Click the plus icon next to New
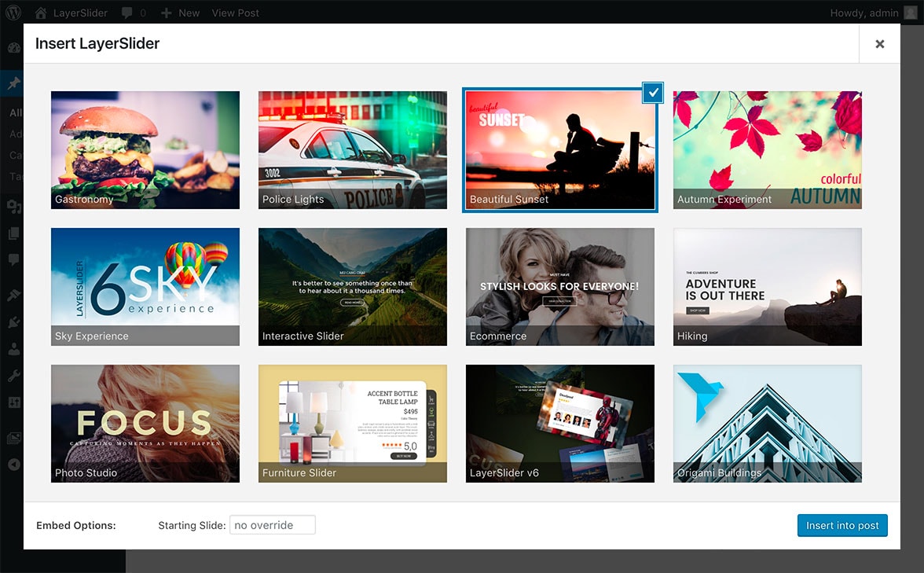The width and height of the screenshot is (924, 573). (x=167, y=13)
